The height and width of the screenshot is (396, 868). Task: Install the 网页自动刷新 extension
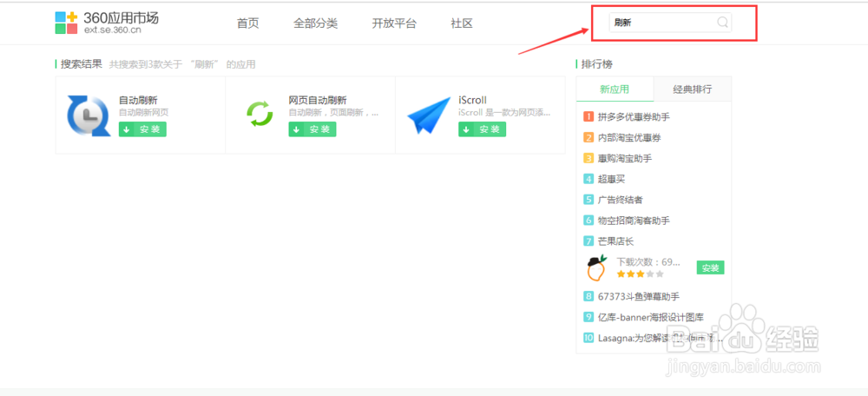312,129
